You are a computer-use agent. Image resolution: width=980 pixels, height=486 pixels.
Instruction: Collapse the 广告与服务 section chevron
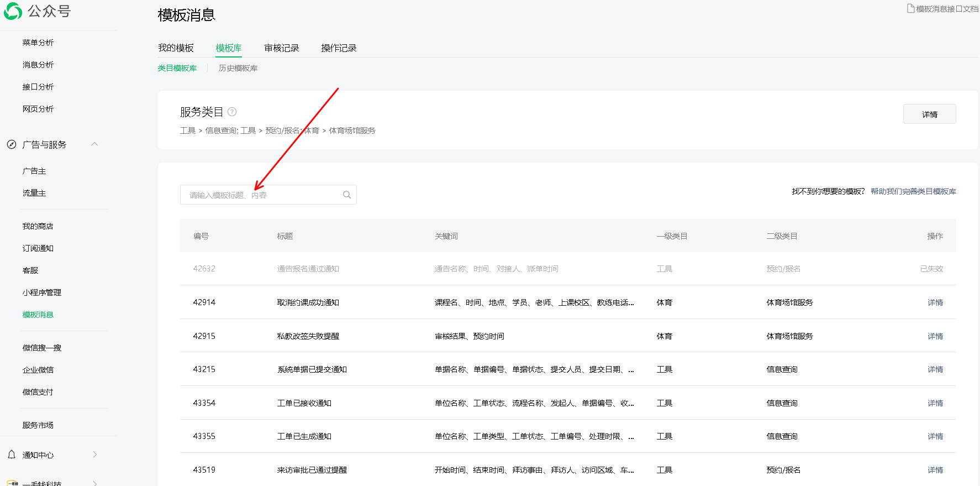(94, 144)
